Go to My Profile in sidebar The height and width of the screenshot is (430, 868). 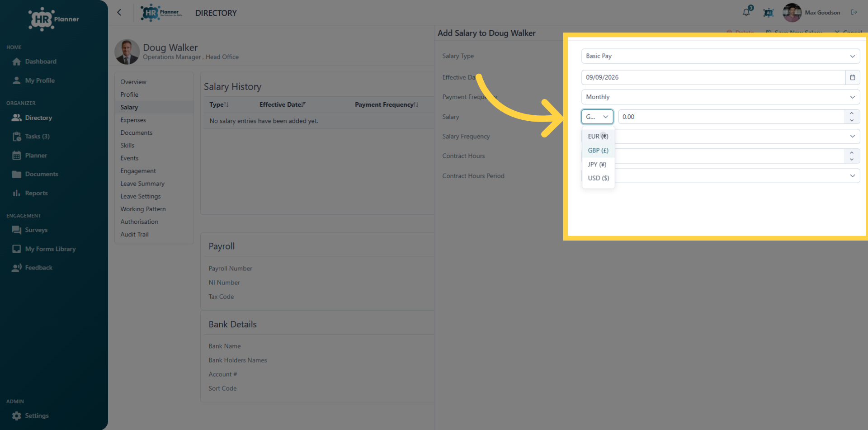[x=40, y=80]
